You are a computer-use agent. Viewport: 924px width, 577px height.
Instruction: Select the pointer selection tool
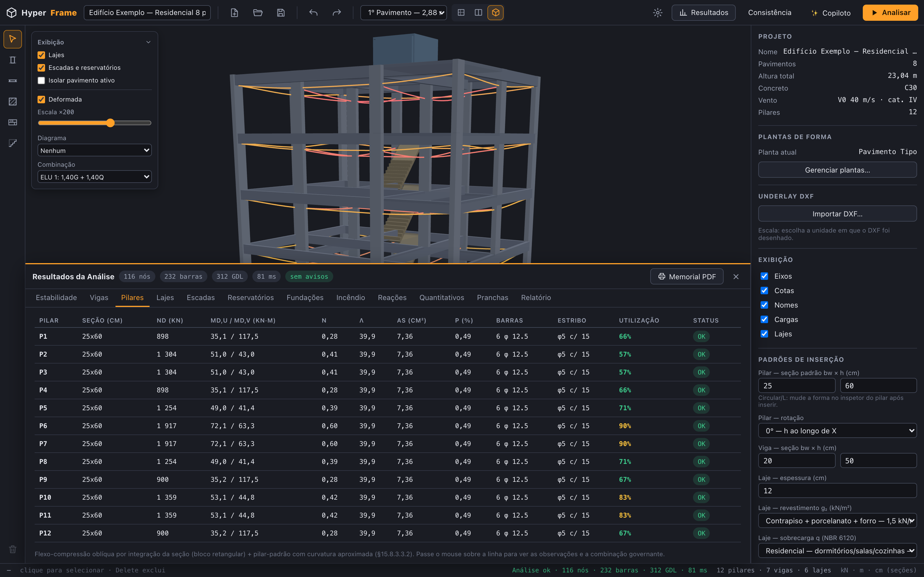(13, 39)
